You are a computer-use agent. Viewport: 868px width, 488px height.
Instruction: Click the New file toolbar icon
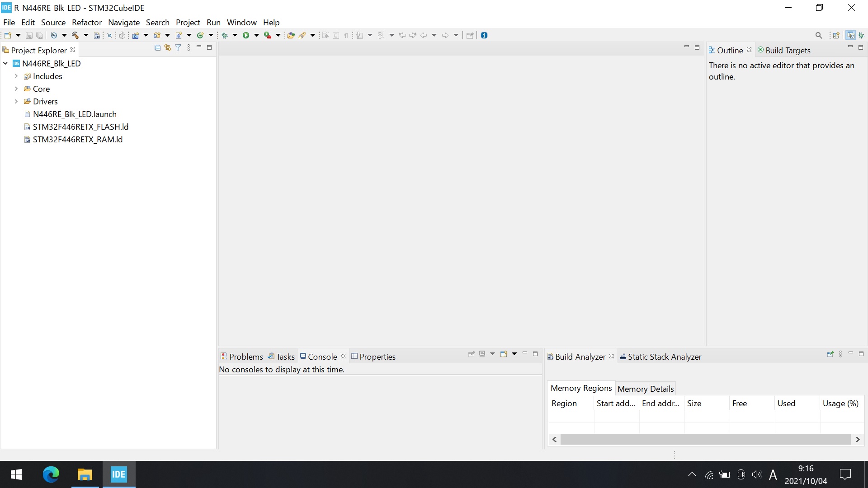click(8, 35)
